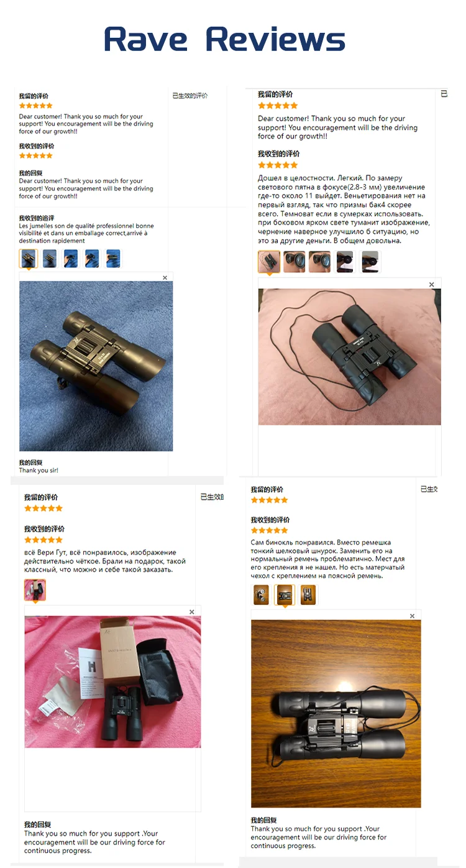Click star rating under 我收到的评价 in bottom-left review

pos(43,540)
